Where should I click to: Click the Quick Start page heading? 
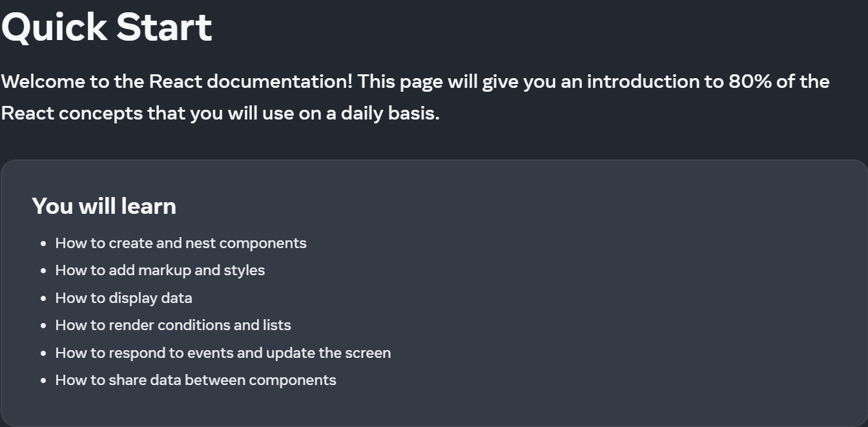point(107,27)
